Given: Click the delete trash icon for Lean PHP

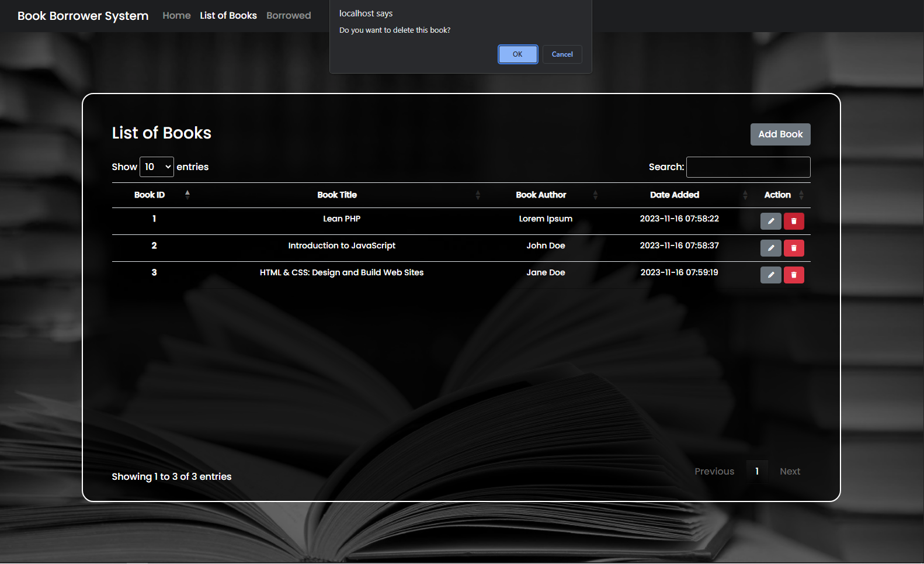Looking at the screenshot, I should tap(794, 221).
